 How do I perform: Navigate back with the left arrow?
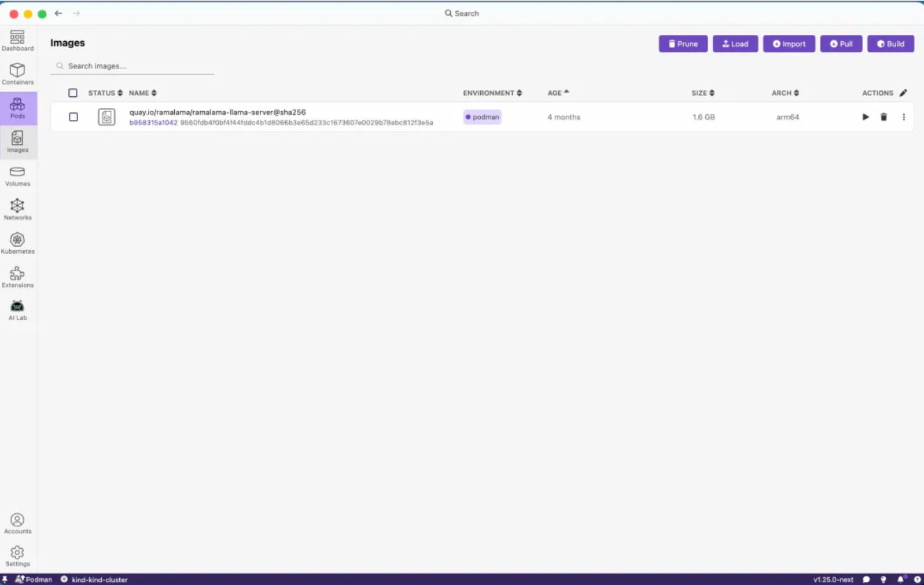(x=59, y=13)
